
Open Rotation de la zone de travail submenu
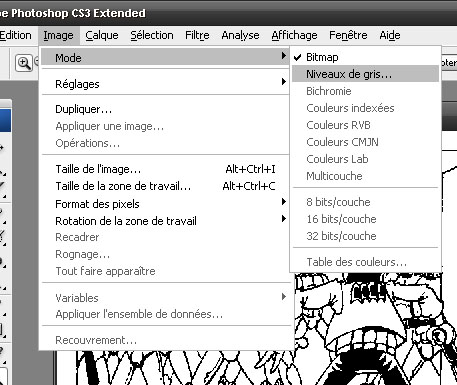tap(165, 221)
